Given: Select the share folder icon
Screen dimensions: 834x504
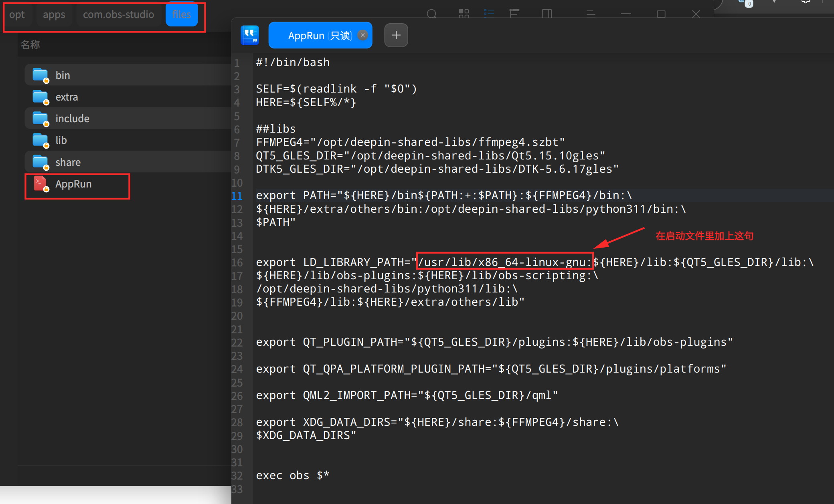Looking at the screenshot, I should click(x=40, y=162).
